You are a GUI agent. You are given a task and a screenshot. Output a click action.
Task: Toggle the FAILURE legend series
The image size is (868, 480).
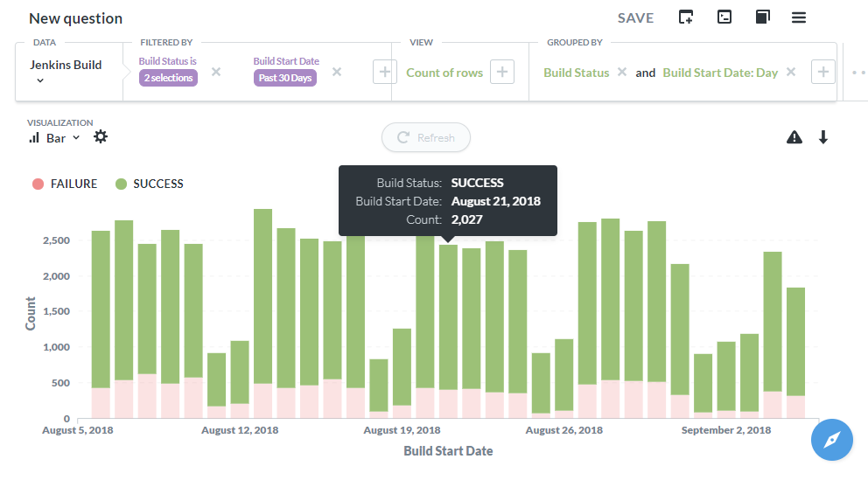65,184
